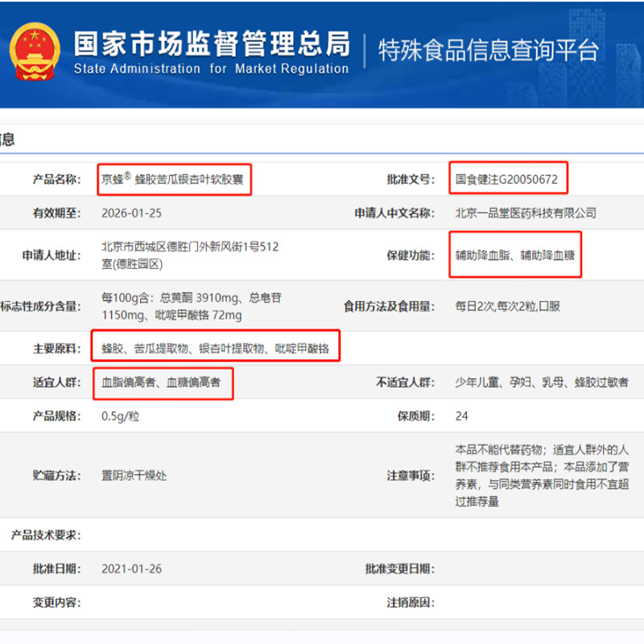The image size is (644, 644).
Task: Click the 产品名称 label
Action: point(56,179)
